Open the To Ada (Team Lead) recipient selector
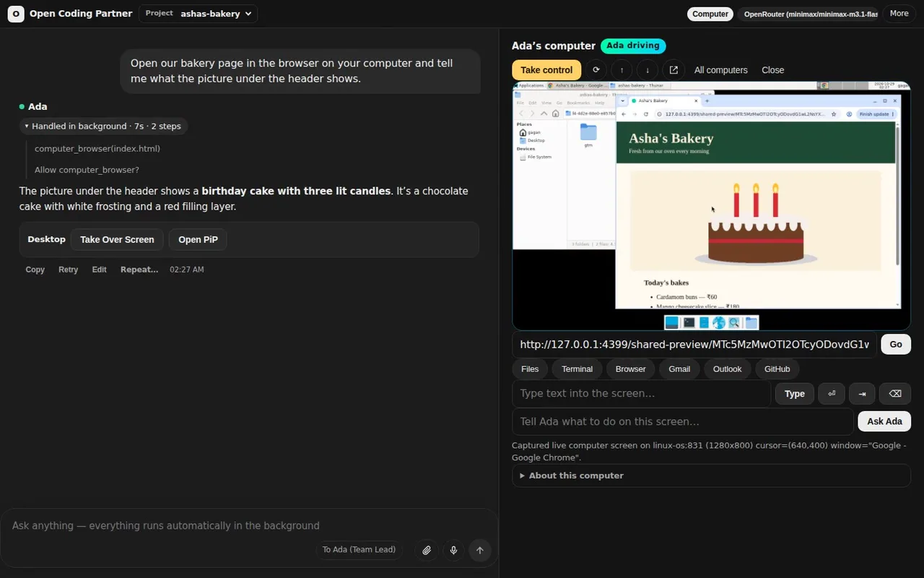This screenshot has height=578, width=924. (359, 550)
